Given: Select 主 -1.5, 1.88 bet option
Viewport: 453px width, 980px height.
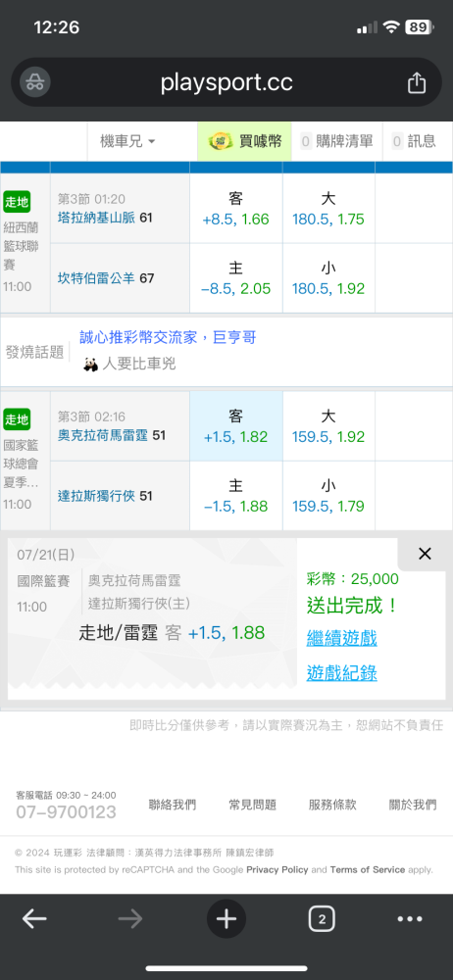Looking at the screenshot, I should point(236,496).
